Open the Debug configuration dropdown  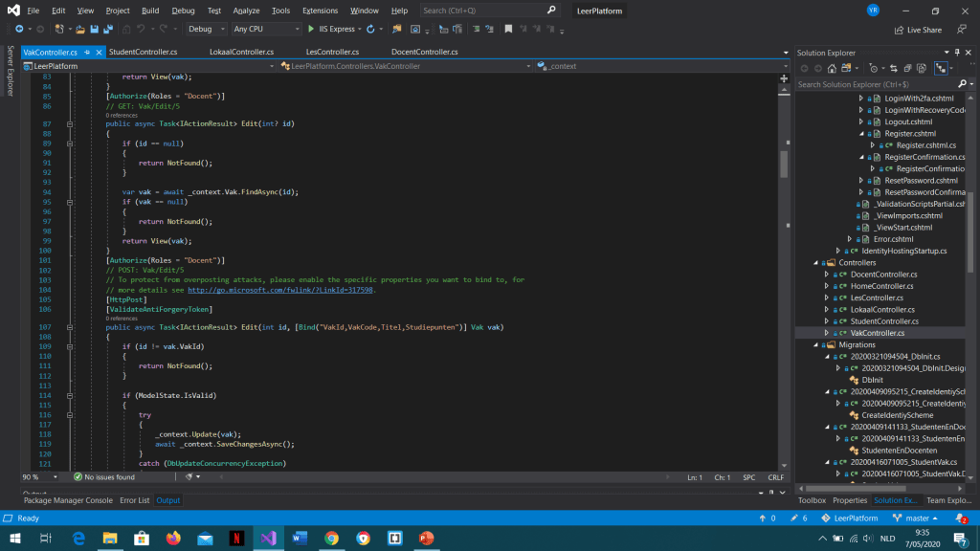pos(206,30)
